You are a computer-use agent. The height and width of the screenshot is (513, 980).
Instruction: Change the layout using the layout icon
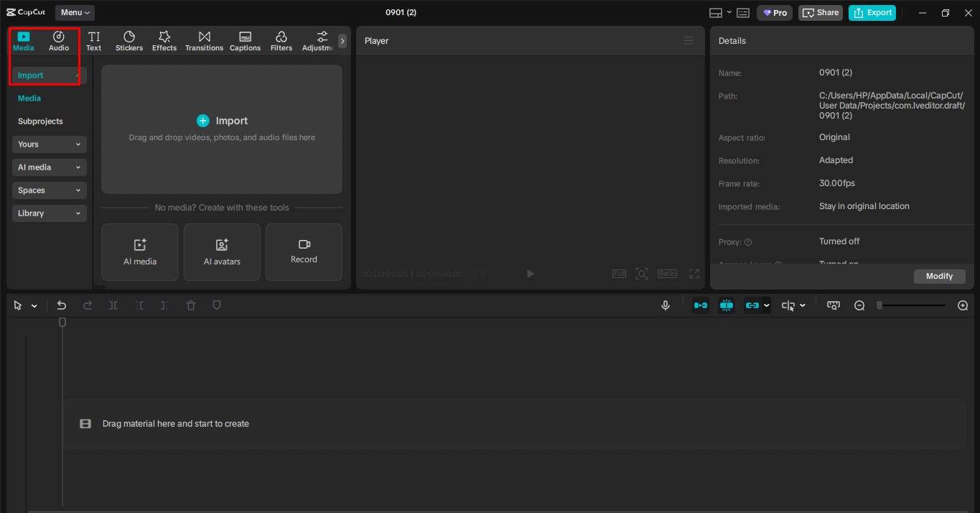tap(715, 13)
